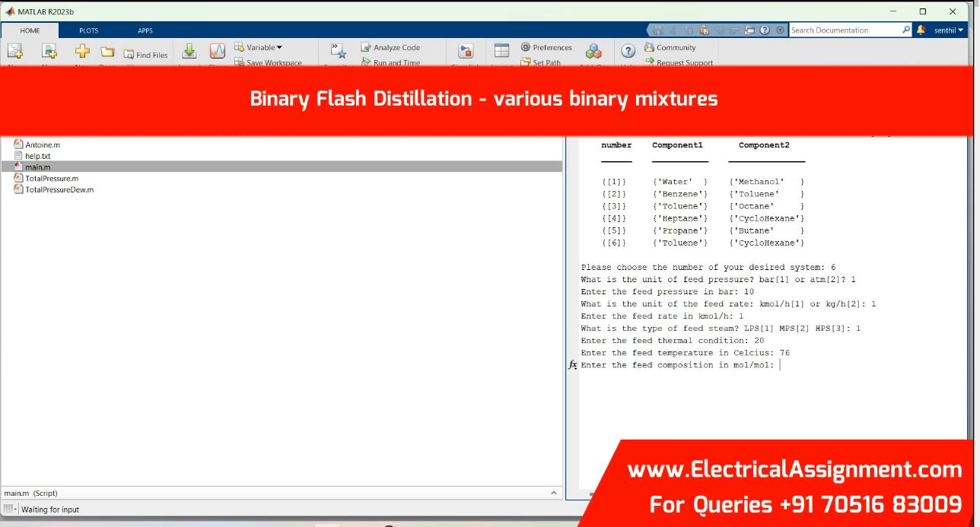Click 'Enter the feed thermal condition: 20' line

673,341
